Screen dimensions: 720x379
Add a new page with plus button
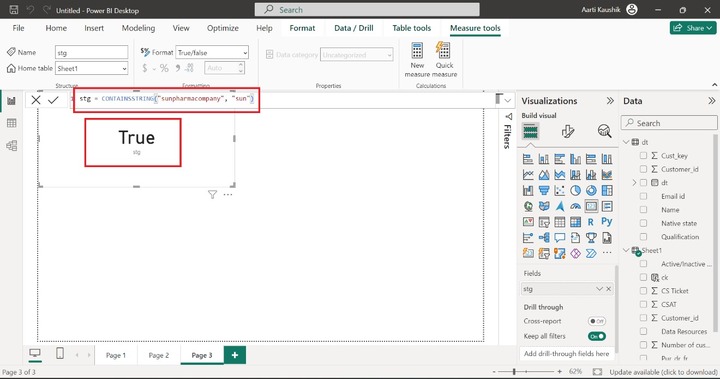click(235, 355)
